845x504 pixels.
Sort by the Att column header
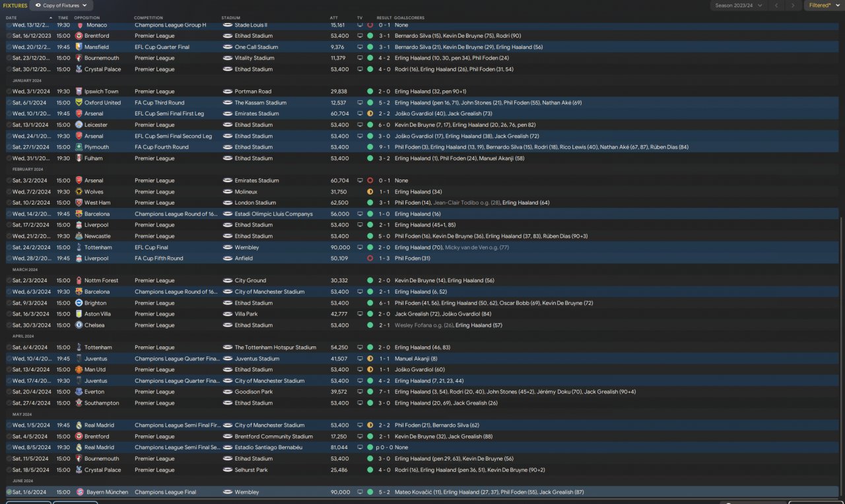tap(333, 18)
